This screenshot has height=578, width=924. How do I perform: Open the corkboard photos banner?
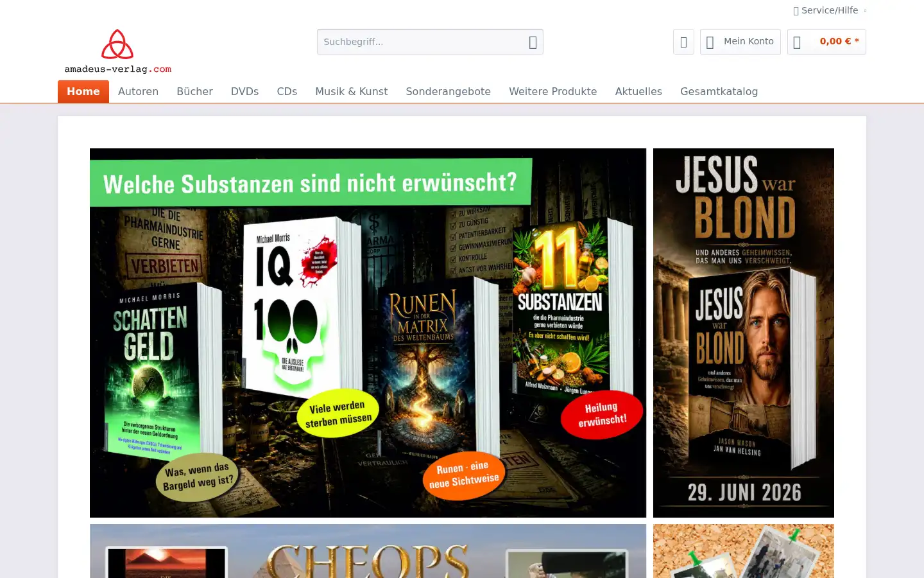[744, 551]
